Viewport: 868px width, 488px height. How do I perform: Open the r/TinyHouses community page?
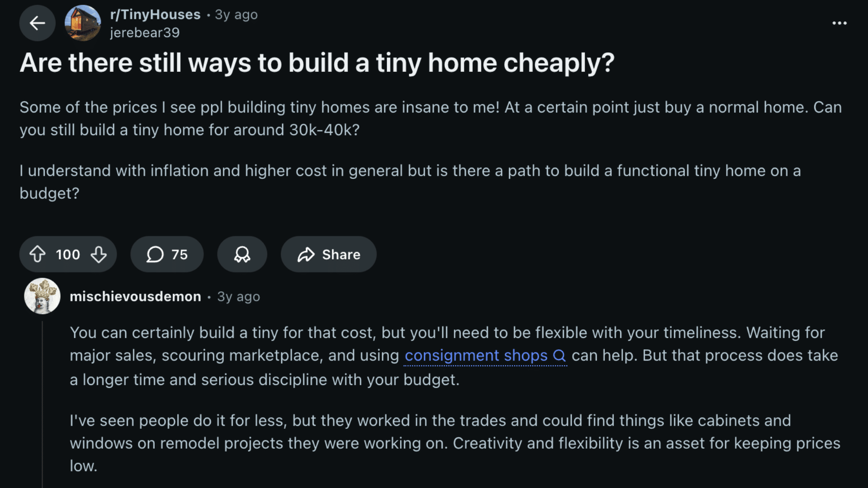(154, 14)
